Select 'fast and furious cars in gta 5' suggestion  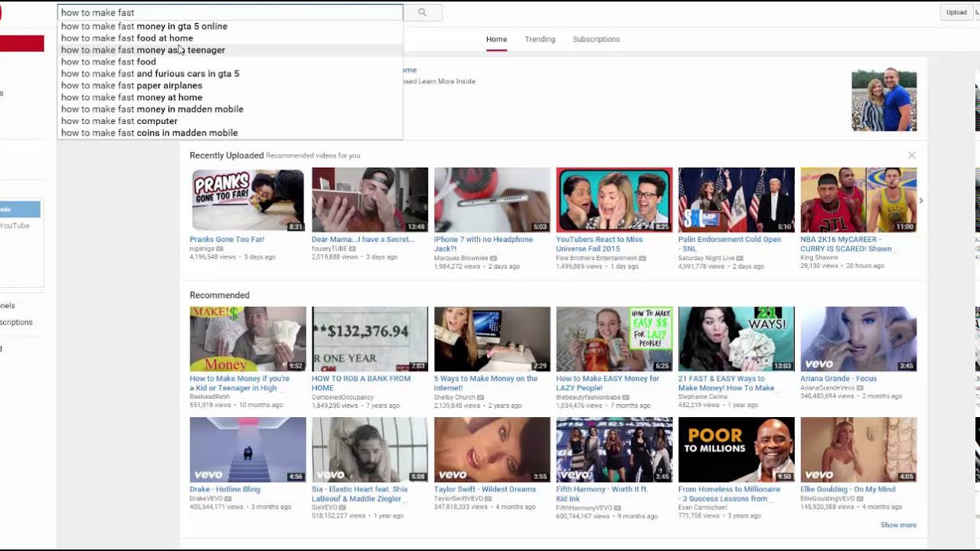(230, 73)
